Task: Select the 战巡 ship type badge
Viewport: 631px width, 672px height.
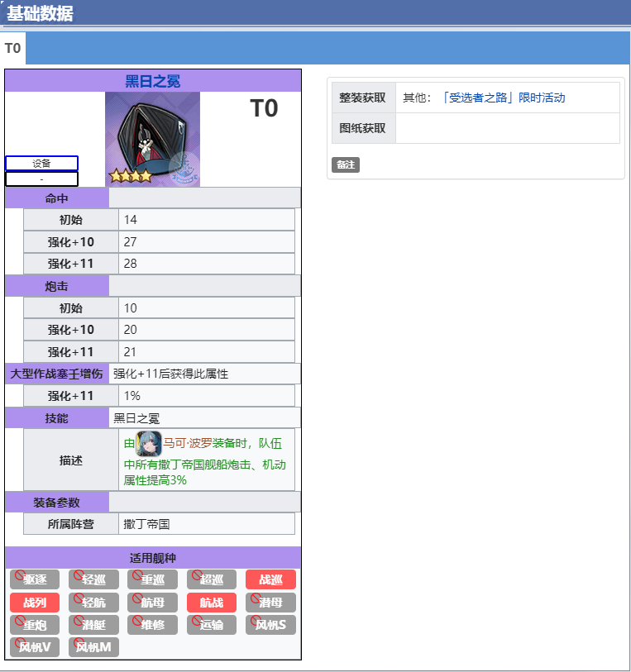Action: click(x=270, y=579)
